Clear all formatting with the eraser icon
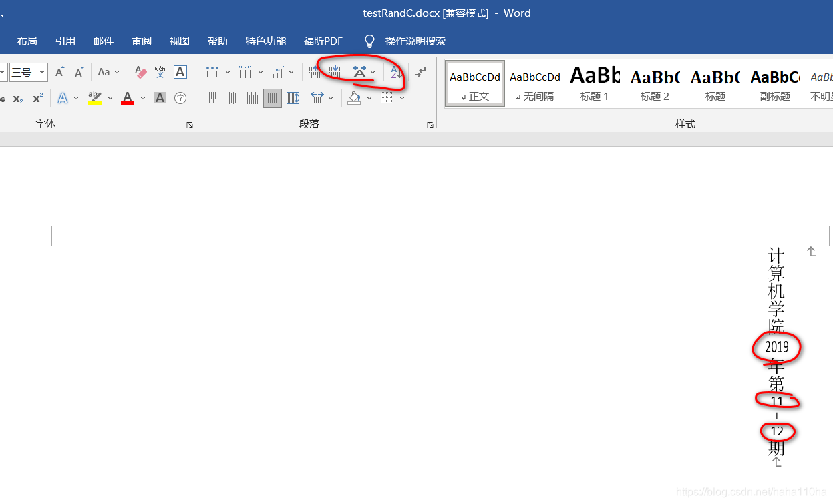833x504 pixels. click(x=141, y=72)
